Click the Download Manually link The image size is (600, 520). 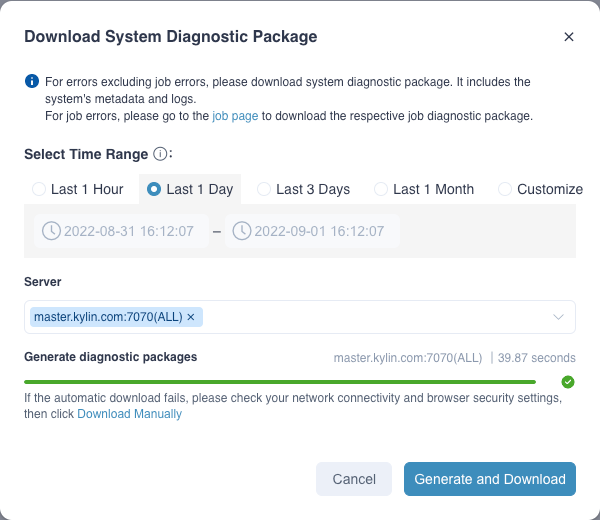click(129, 414)
